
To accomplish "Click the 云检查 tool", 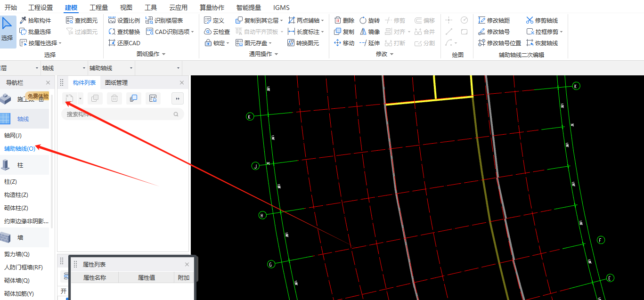I will (217, 32).
